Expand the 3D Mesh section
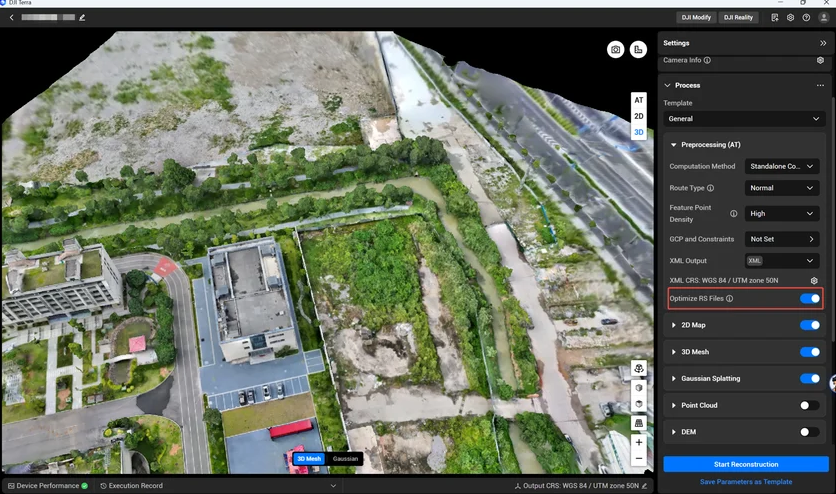The height and width of the screenshot is (494, 836). tap(673, 352)
